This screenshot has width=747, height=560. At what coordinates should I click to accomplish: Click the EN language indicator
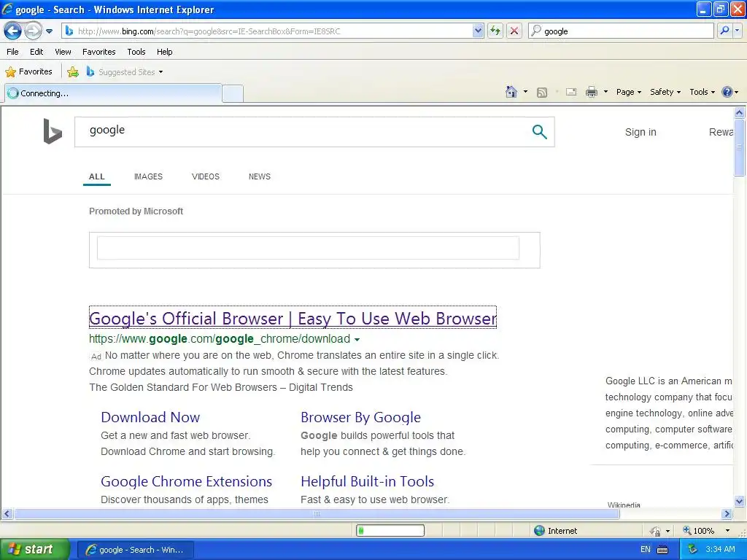click(645, 550)
